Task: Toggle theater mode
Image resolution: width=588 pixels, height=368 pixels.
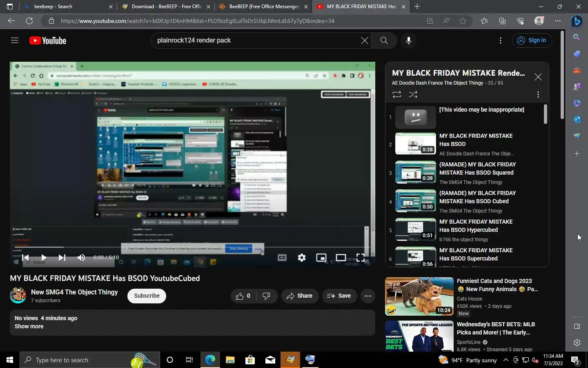Action: click(341, 258)
